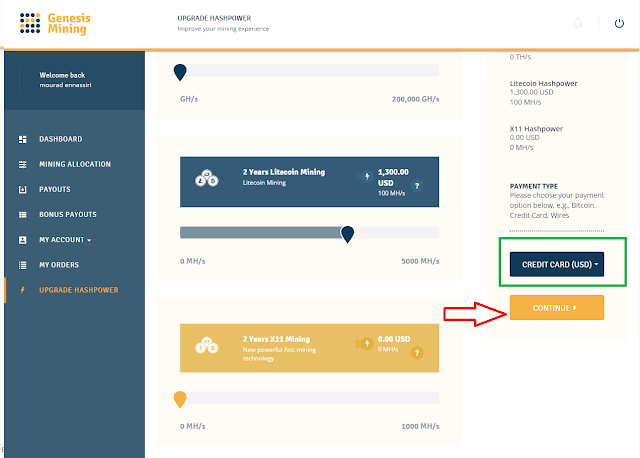Click the Genesis Mining logo
640x458 pixels.
[55, 23]
